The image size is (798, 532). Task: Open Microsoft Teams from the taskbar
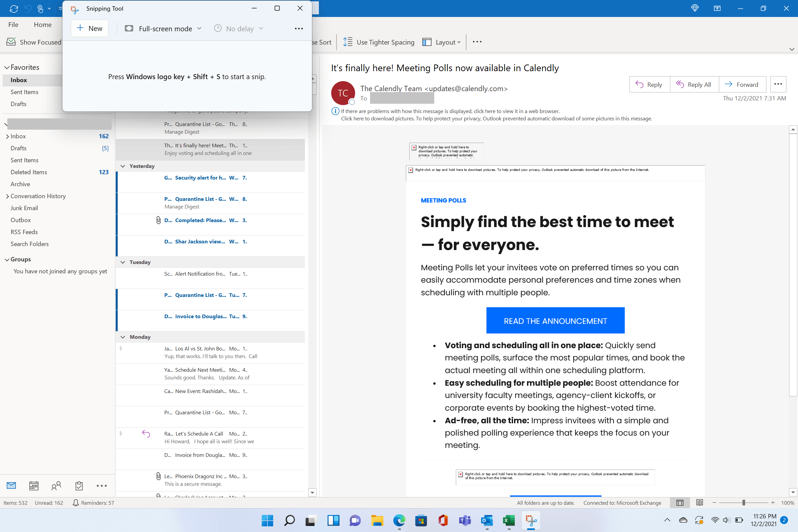click(465, 520)
